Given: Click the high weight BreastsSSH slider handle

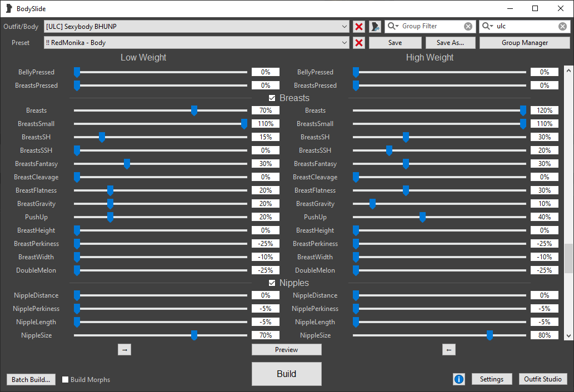Looking at the screenshot, I should point(389,150).
